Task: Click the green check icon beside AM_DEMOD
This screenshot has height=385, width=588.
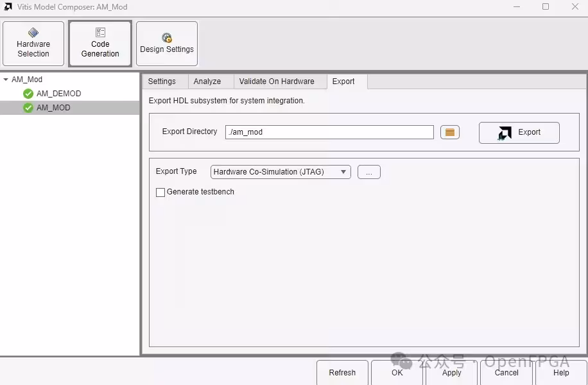Action: [x=28, y=93]
